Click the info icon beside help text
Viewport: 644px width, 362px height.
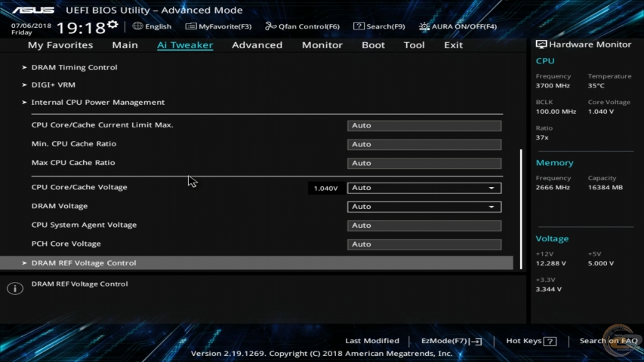point(15,288)
